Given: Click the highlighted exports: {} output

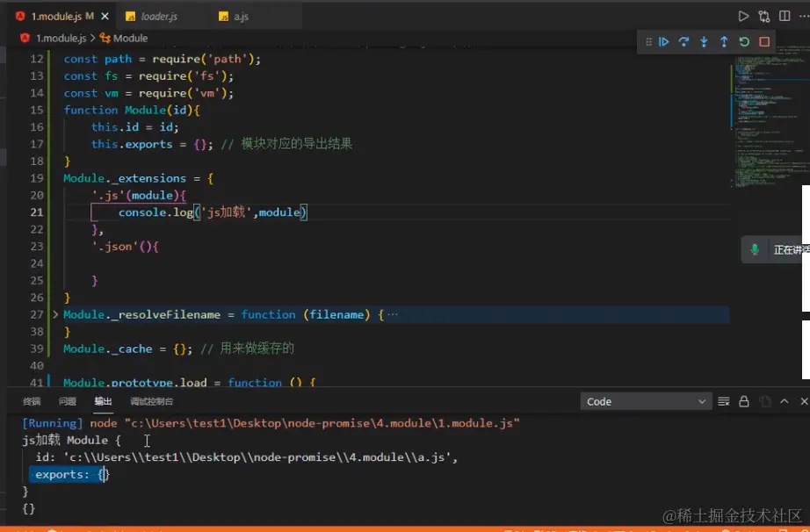Looking at the screenshot, I should pos(69,474).
